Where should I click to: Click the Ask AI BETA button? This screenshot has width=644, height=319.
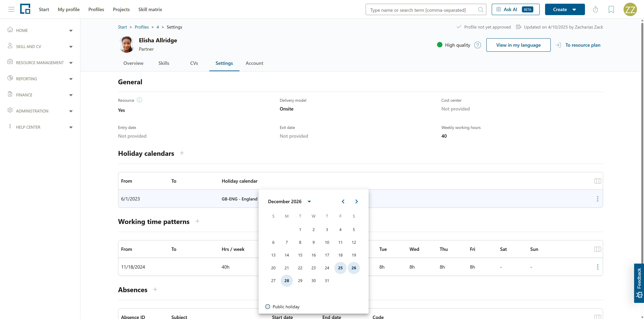click(x=516, y=10)
